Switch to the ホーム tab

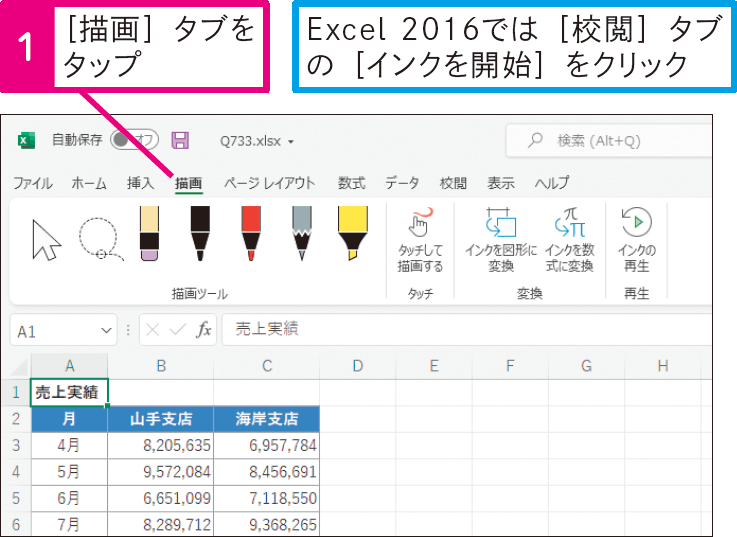(89, 183)
